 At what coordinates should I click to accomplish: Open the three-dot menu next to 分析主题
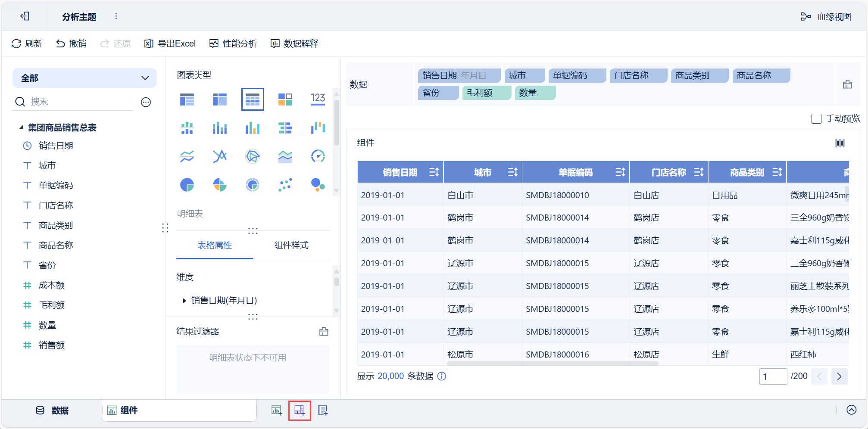(x=116, y=16)
